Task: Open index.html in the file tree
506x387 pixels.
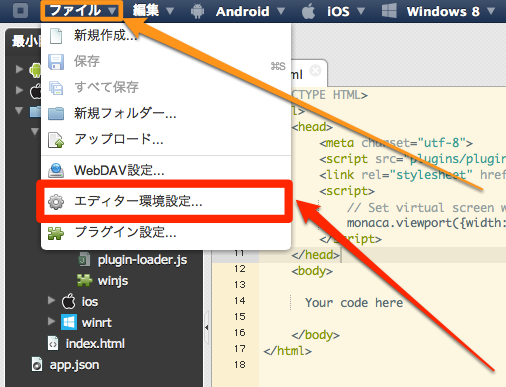Action: coord(95,344)
